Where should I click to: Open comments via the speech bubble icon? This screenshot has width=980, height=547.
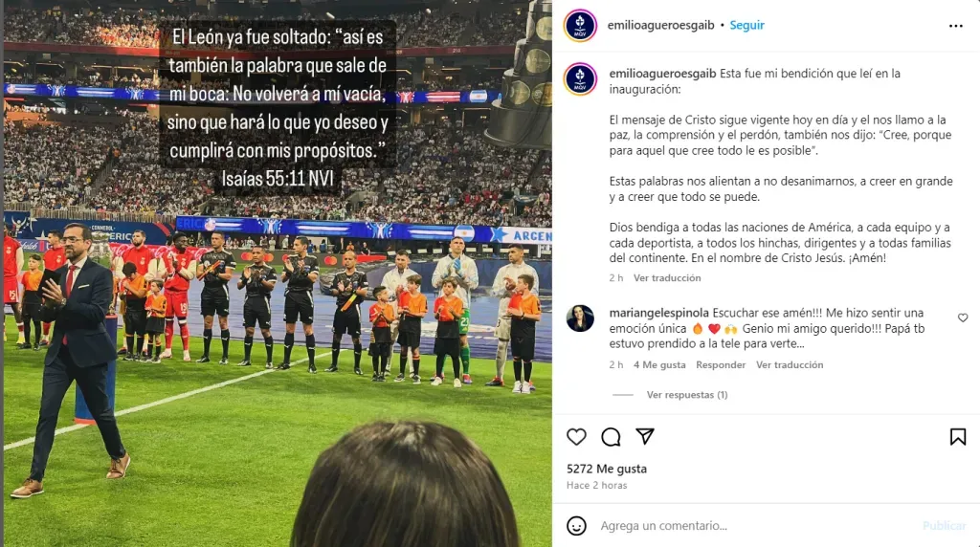611,437
